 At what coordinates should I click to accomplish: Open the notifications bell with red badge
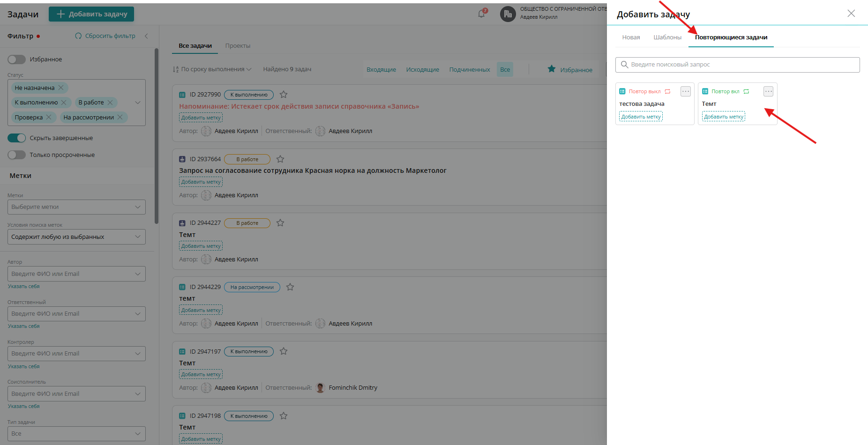click(481, 14)
